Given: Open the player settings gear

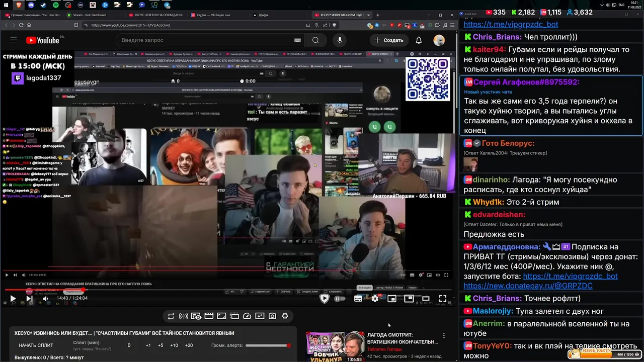Looking at the screenshot, I should tap(375, 299).
